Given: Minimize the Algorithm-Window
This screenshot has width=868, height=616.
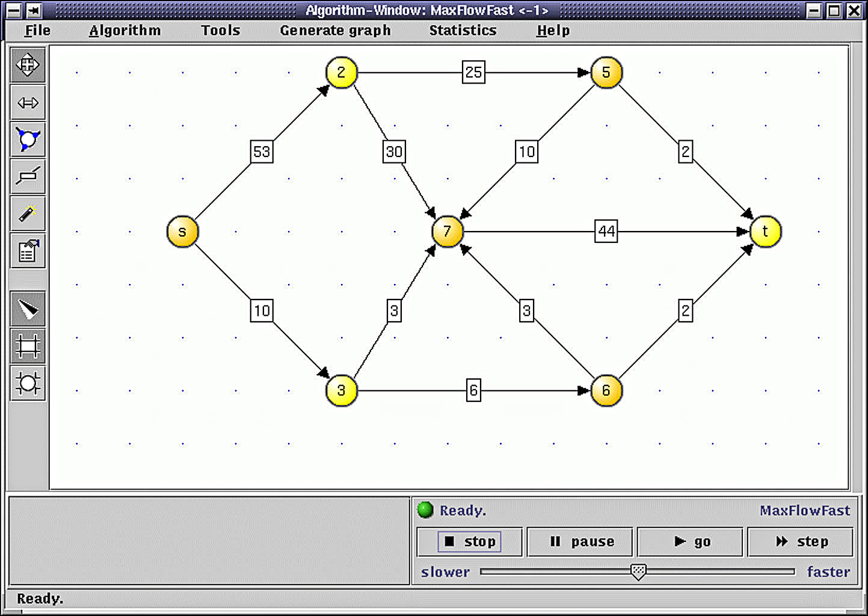Looking at the screenshot, I should pyautogui.click(x=814, y=10).
